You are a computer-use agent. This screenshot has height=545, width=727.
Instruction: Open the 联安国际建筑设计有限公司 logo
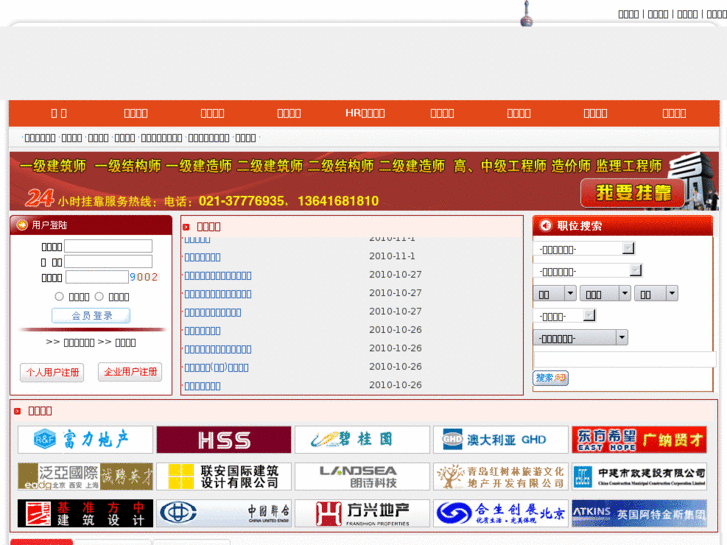pos(224,476)
